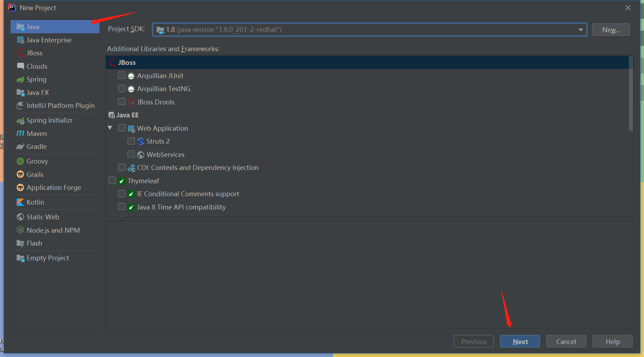Click the IntelliJ Platform Plugin icon
644x357 pixels.
(x=20, y=105)
